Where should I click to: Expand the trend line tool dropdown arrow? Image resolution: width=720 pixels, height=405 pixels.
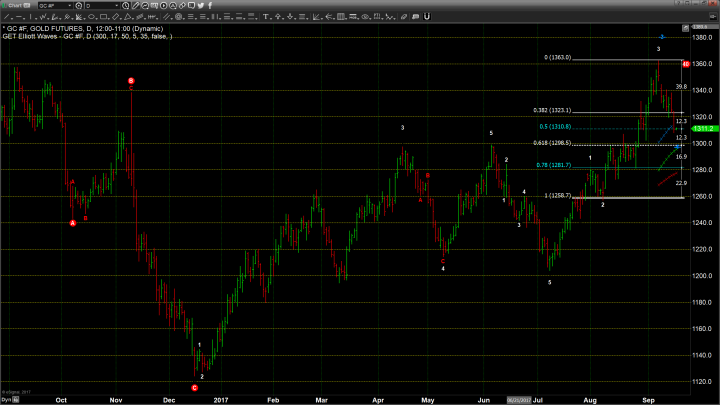point(11,18)
